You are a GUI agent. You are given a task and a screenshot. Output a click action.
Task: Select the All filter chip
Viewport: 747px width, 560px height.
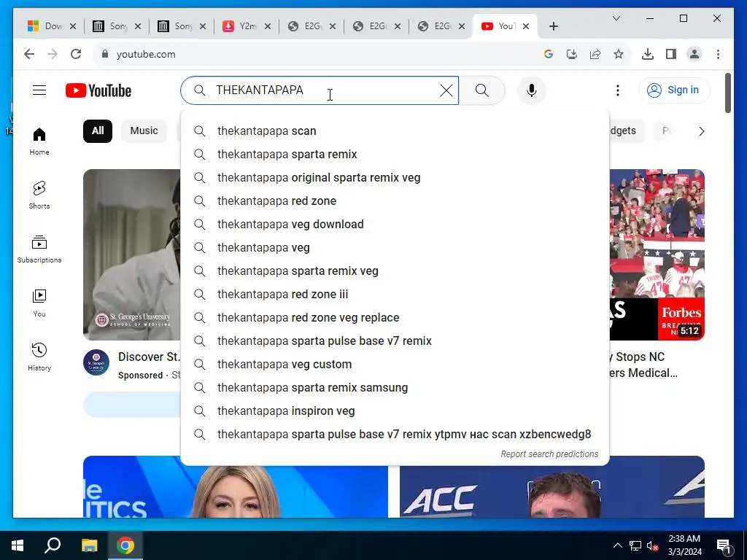point(98,131)
